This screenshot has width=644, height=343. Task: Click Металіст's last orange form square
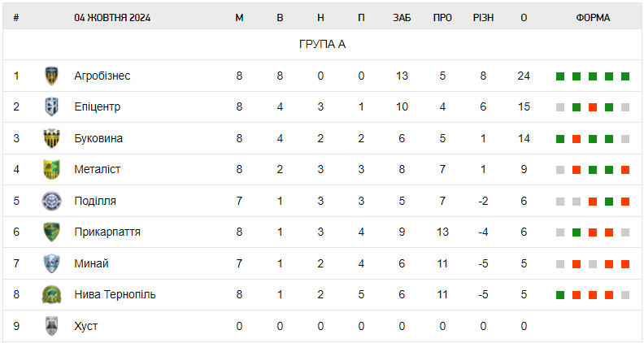[x=625, y=170]
